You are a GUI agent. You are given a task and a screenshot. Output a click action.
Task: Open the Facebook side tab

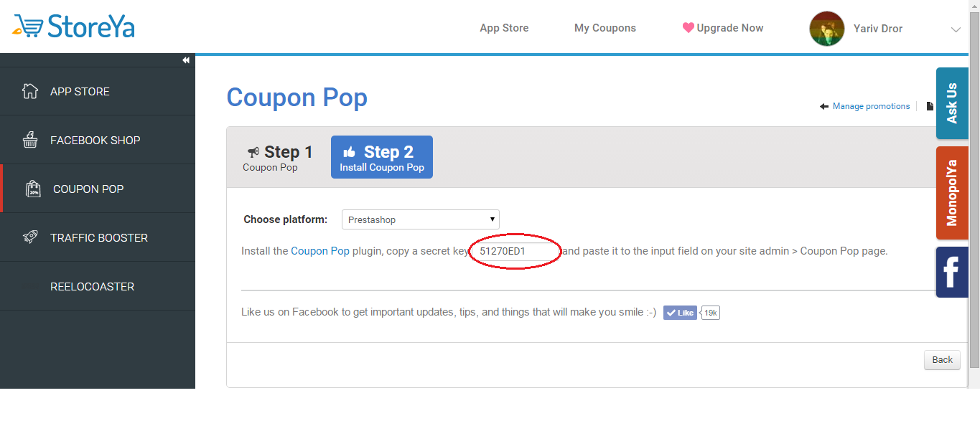951,272
